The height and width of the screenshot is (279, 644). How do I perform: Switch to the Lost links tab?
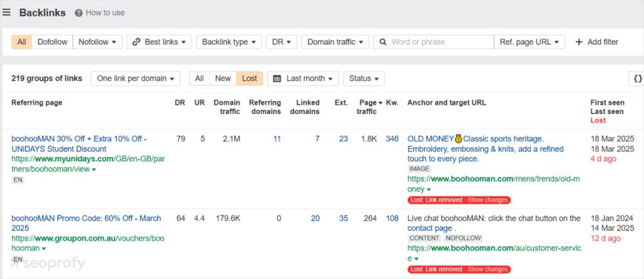(250, 79)
